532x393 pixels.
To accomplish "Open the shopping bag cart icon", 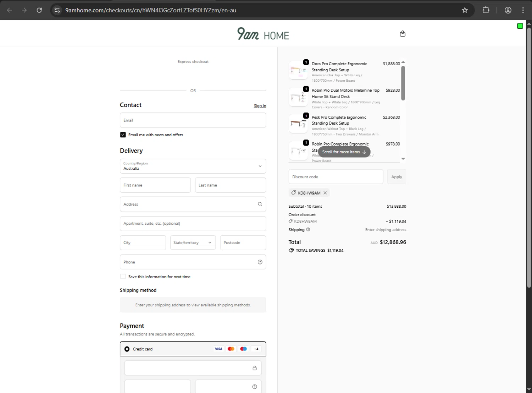I will (403, 34).
